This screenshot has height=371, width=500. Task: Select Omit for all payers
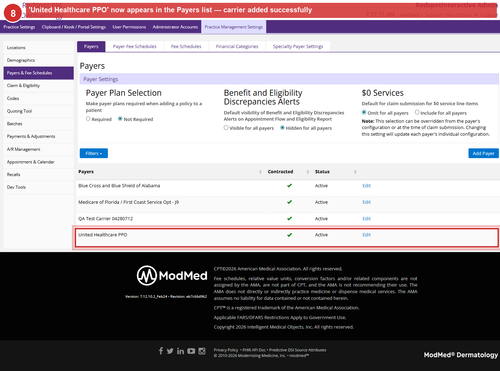[364, 112]
